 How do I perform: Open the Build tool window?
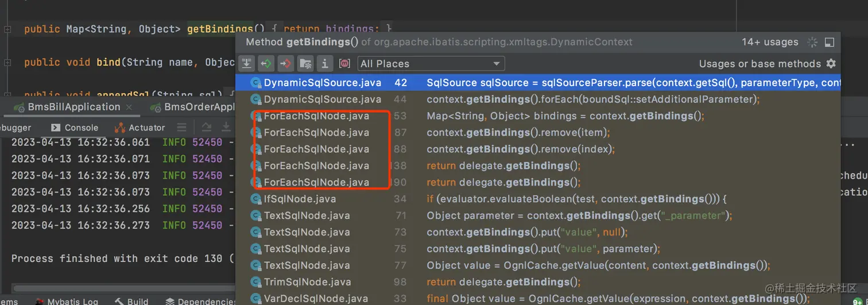131,301
